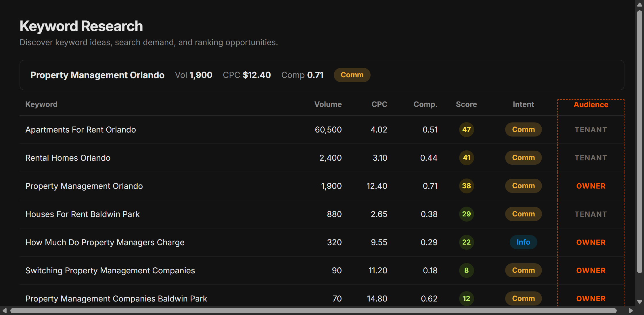Click score badge 47
The image size is (644, 315).
(466, 130)
